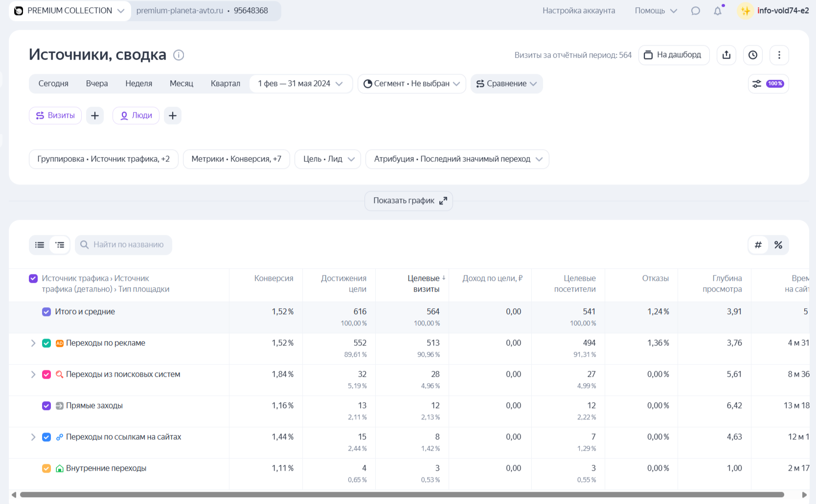Select the Неделя period tab
816x504 pixels.
(138, 84)
